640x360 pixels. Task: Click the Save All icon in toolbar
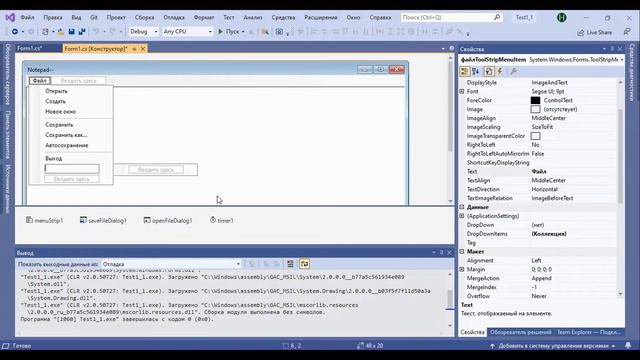[82, 31]
